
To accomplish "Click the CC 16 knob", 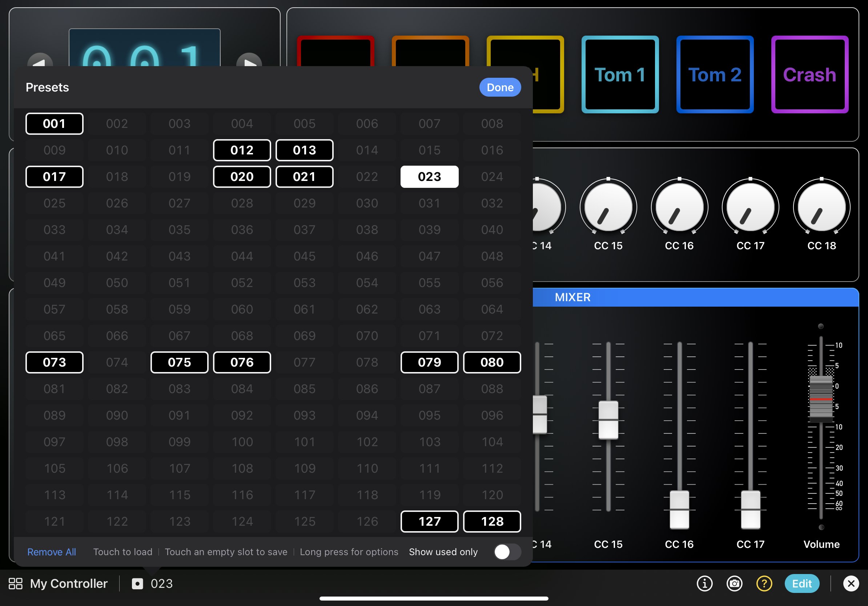I will pyautogui.click(x=679, y=207).
